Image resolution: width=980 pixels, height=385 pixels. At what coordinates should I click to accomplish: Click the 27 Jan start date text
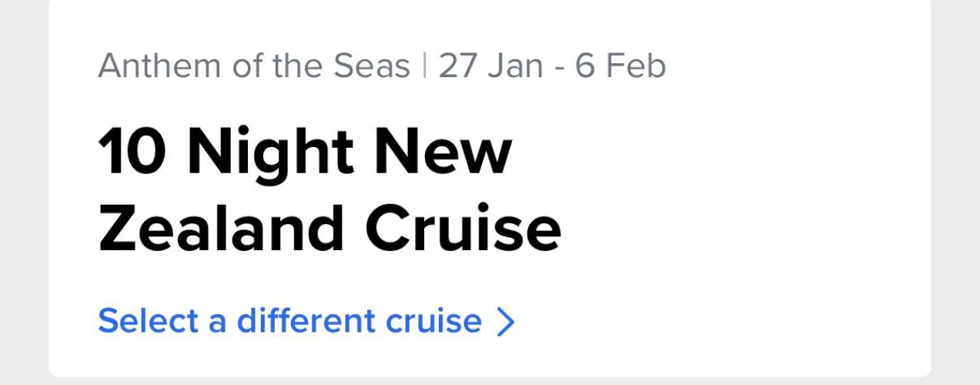(490, 67)
